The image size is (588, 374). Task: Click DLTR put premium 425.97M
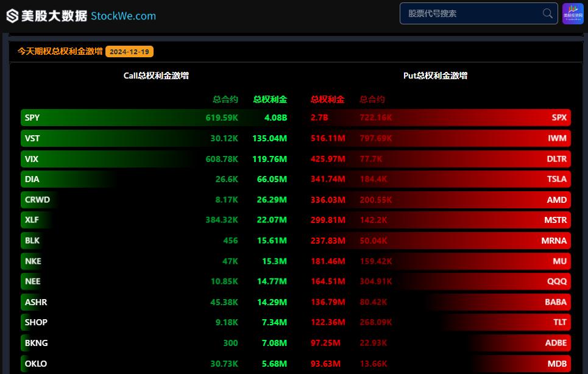tap(328, 159)
